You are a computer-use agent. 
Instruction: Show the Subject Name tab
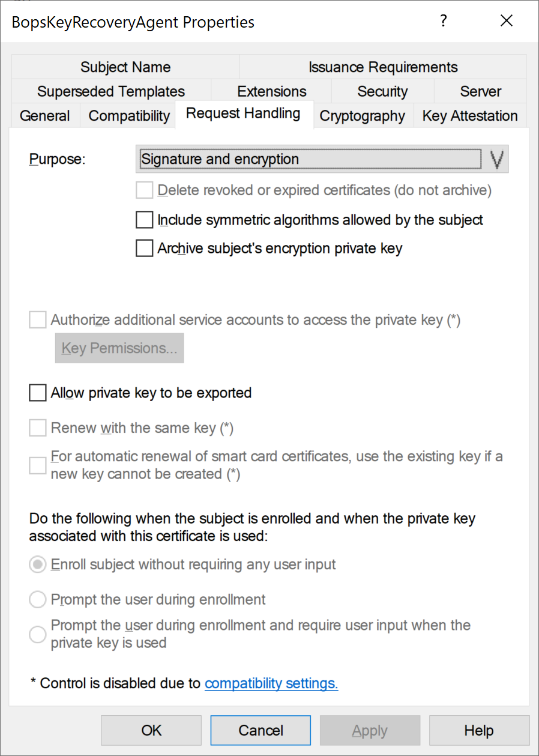tap(125, 67)
